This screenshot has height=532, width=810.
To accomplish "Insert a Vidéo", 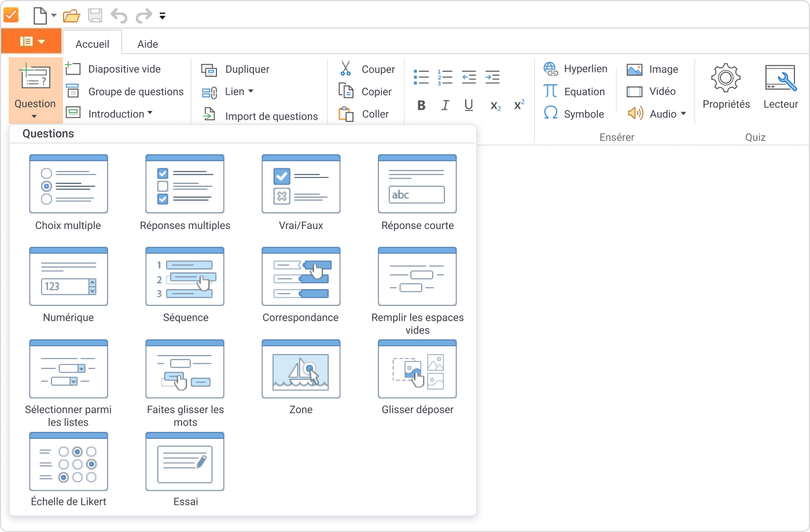I will (x=651, y=91).
